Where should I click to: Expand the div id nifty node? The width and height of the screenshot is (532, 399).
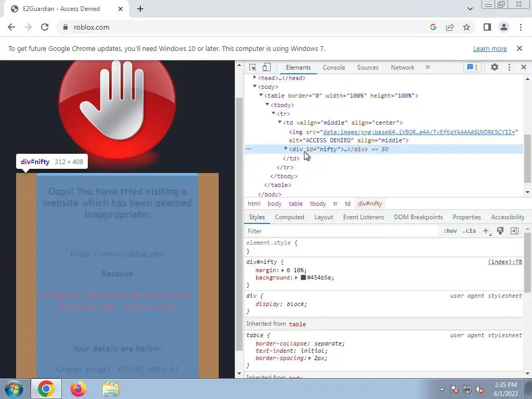[286, 149]
